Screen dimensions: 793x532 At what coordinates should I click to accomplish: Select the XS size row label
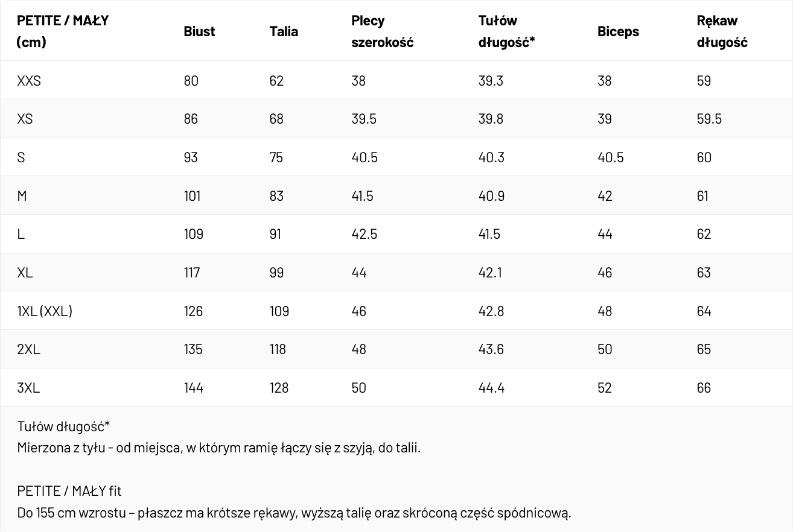(25, 119)
